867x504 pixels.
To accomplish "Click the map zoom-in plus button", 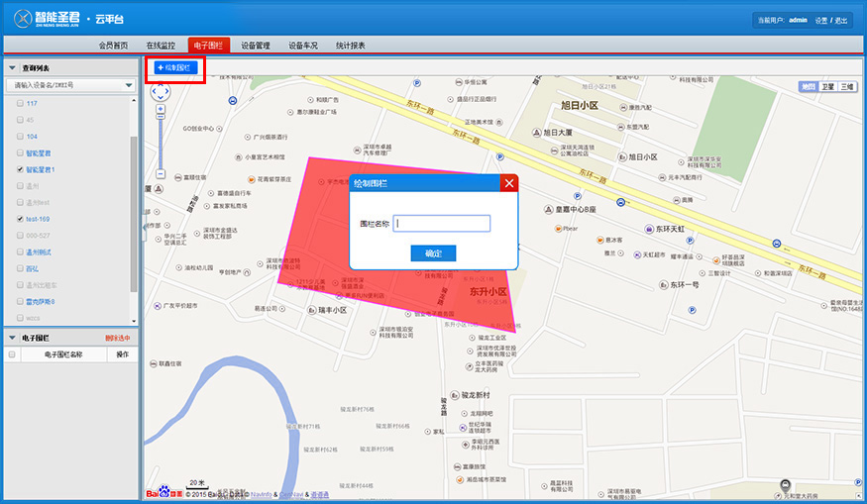I will [x=160, y=108].
